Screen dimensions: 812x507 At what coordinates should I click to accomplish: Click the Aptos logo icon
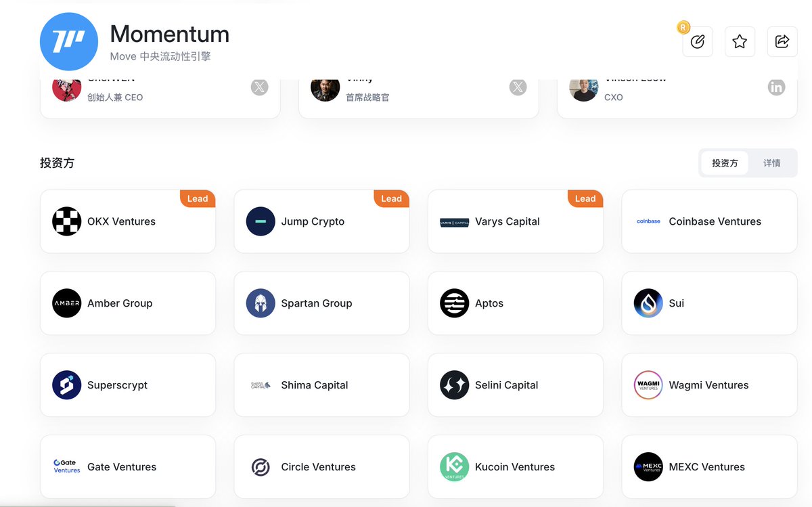tap(455, 303)
